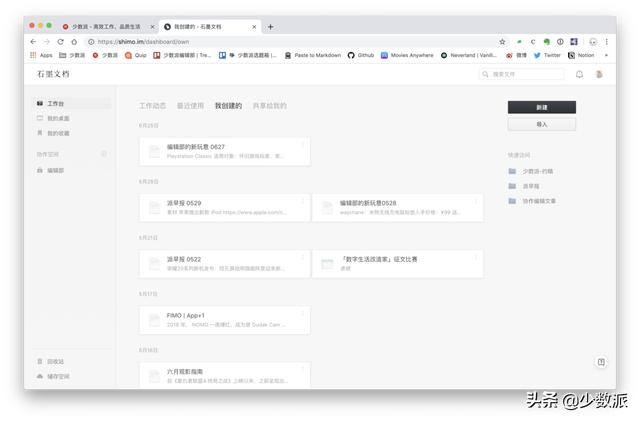Close the 石墨文档 browser tab
640x421 pixels.
(x=254, y=27)
